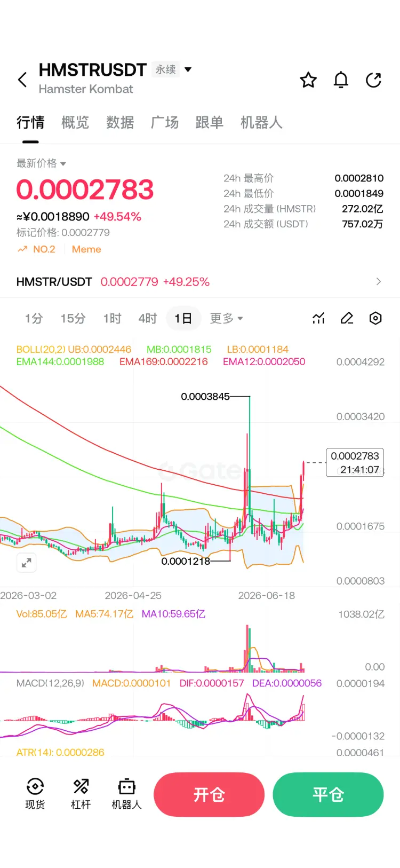Tap the DEA:0.0000056 value
The width and height of the screenshot is (400, 868).
(x=287, y=683)
